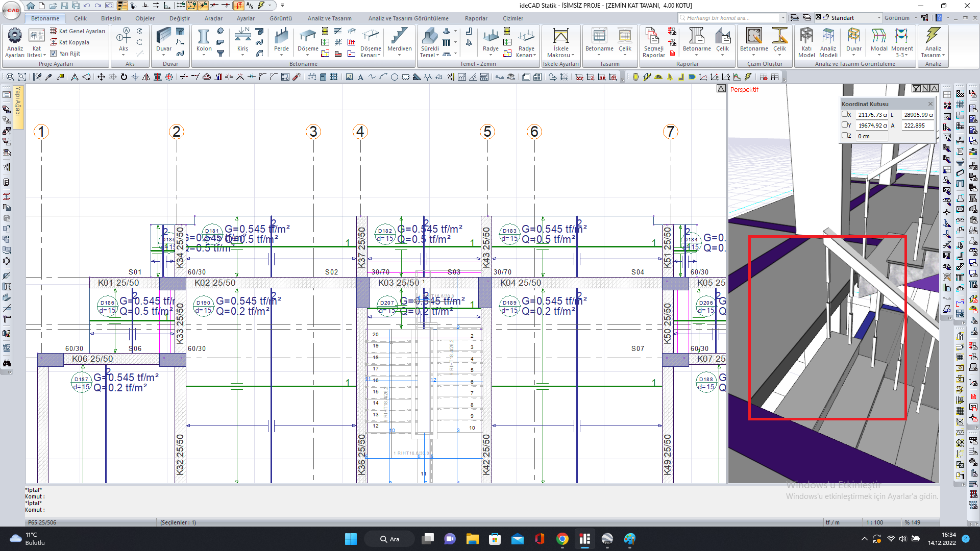Open the Raporlar tab
Screen dimensions: 980x551
click(x=476, y=18)
